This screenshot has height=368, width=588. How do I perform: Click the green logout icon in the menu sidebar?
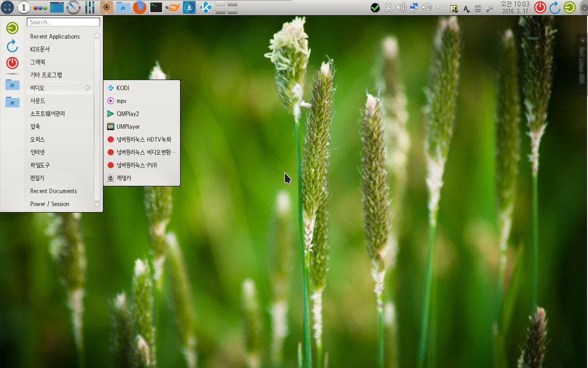pyautogui.click(x=12, y=28)
